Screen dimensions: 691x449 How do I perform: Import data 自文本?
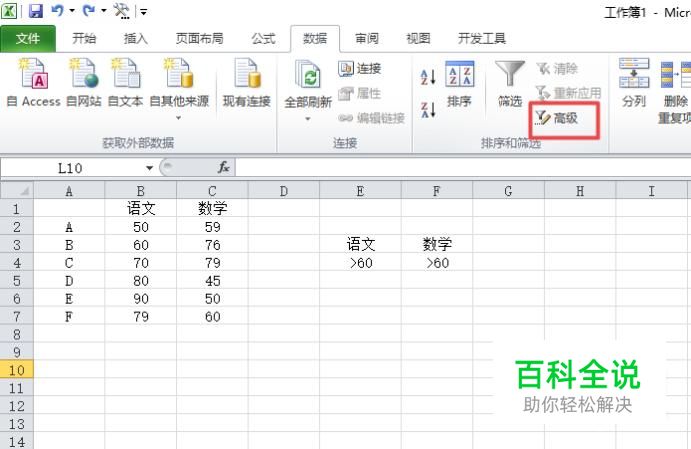click(x=126, y=82)
